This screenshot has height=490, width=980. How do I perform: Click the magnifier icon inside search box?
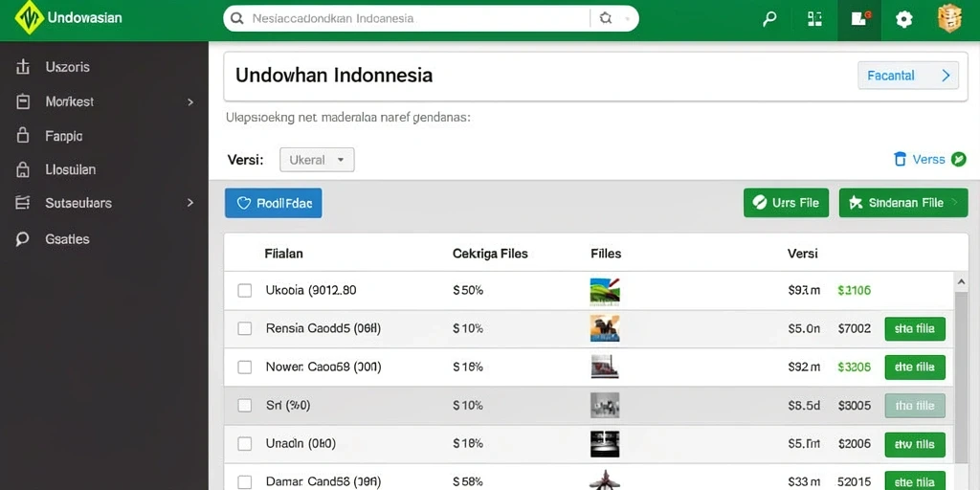237,19
